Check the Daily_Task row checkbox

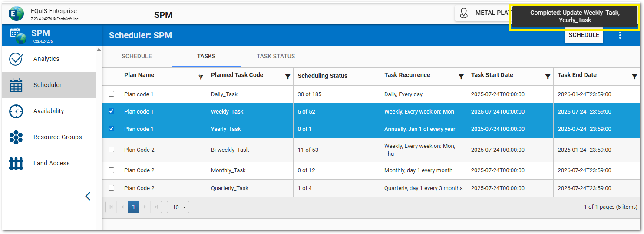[x=111, y=94]
